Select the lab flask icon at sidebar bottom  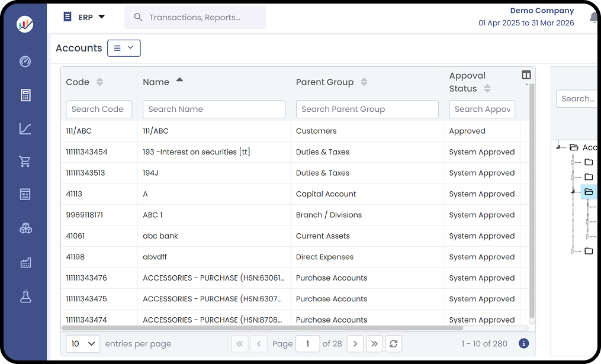[25, 297]
